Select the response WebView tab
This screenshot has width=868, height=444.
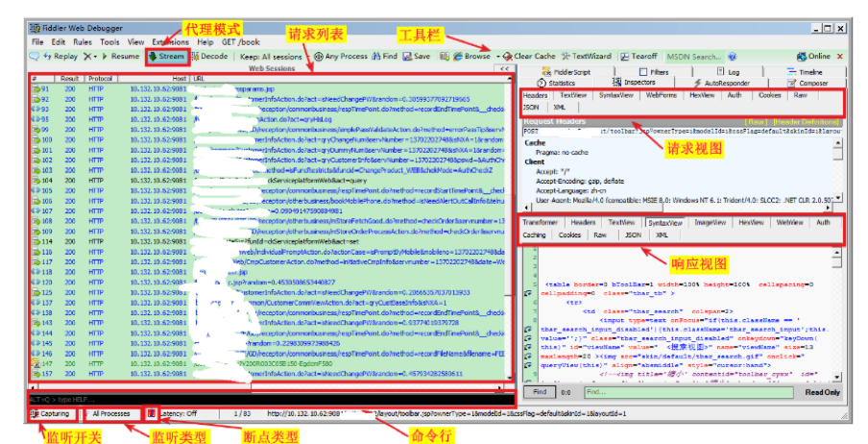(x=789, y=222)
